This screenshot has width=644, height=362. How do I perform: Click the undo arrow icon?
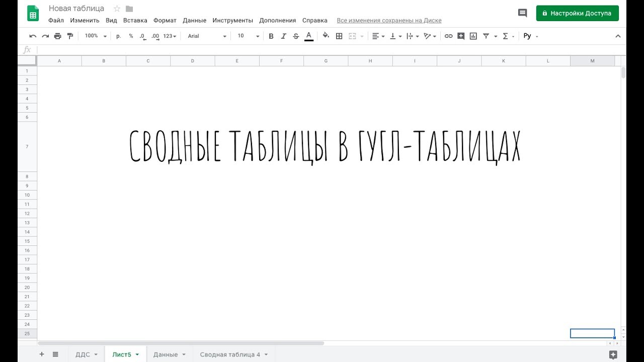point(33,36)
